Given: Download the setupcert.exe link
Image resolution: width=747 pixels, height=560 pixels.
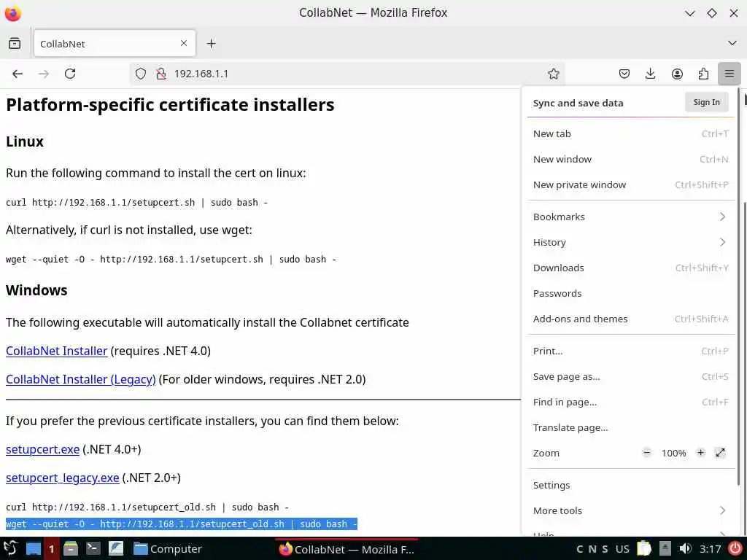Looking at the screenshot, I should [x=42, y=449].
